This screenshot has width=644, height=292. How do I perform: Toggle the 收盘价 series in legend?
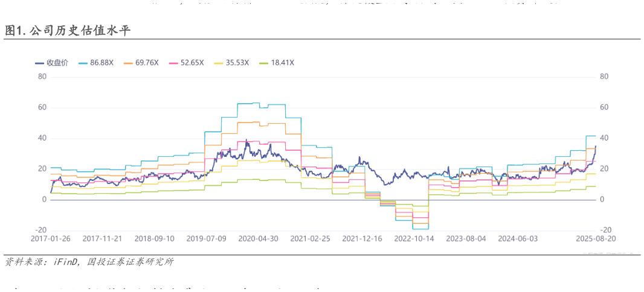[x=57, y=62]
